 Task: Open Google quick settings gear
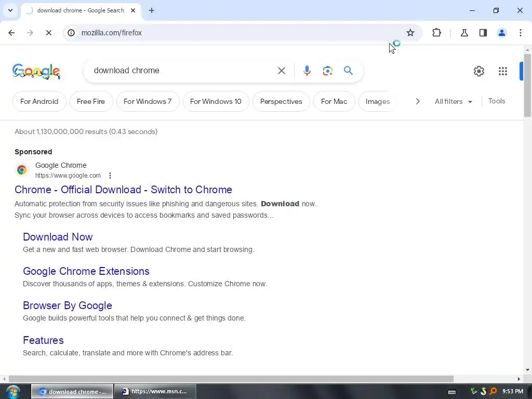point(478,71)
